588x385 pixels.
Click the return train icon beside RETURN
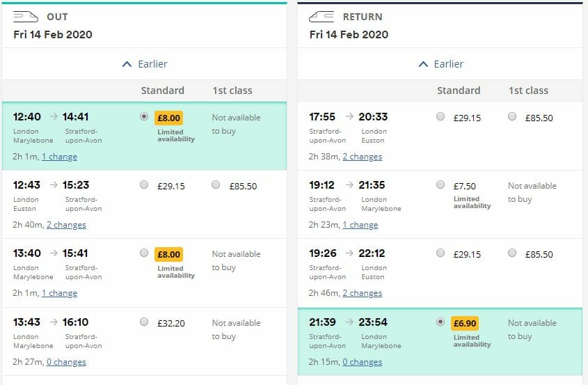[x=321, y=17]
